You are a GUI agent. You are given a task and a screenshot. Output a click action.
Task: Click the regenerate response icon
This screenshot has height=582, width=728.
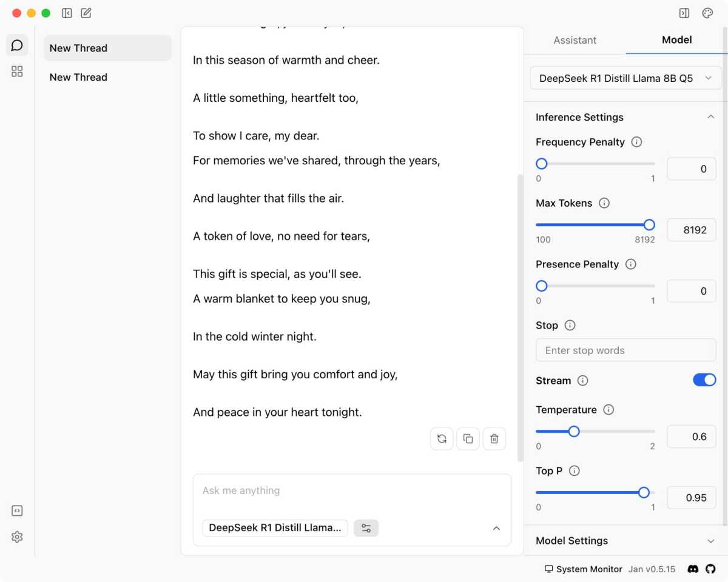click(442, 439)
